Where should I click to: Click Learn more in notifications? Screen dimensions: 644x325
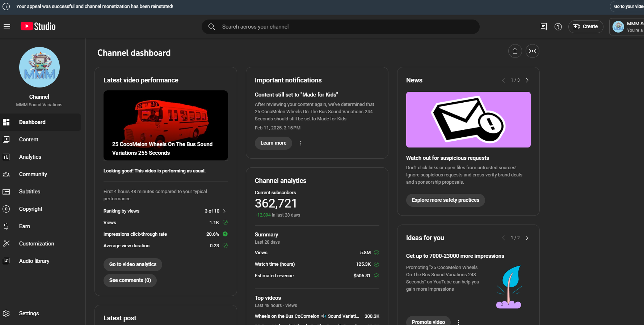pyautogui.click(x=273, y=143)
